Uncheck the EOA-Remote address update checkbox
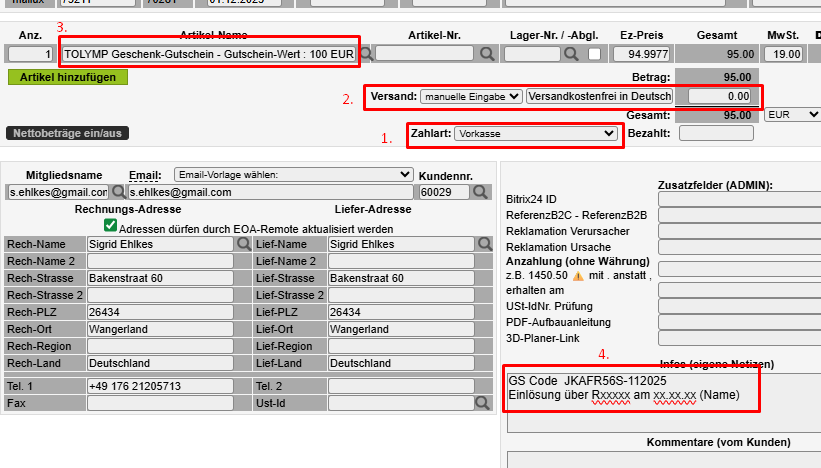Image resolution: width=821 pixels, height=468 pixels. pyautogui.click(x=110, y=227)
